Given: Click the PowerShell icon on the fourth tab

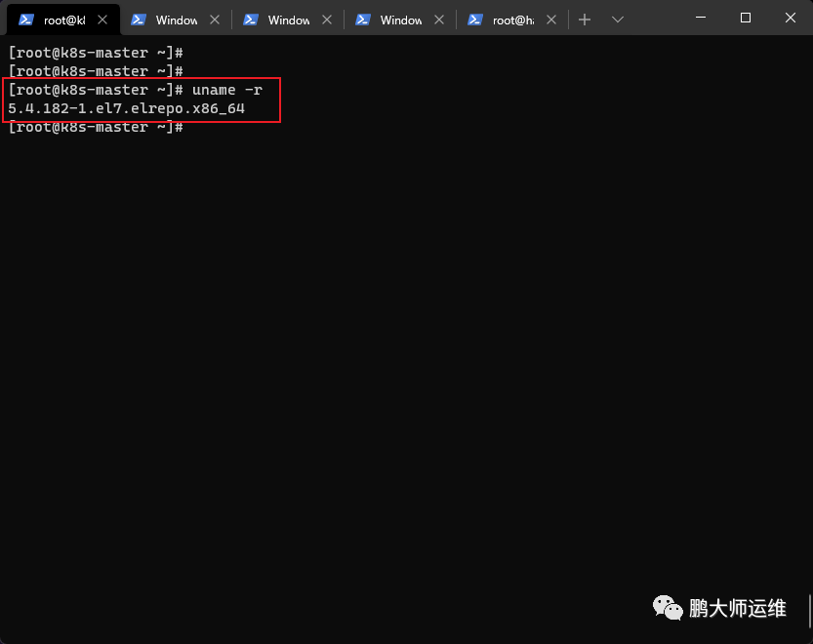Looking at the screenshot, I should point(362,20).
